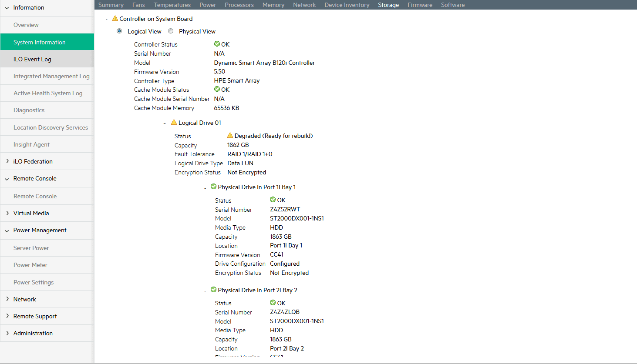Open the Power Settings page

click(x=47, y=282)
